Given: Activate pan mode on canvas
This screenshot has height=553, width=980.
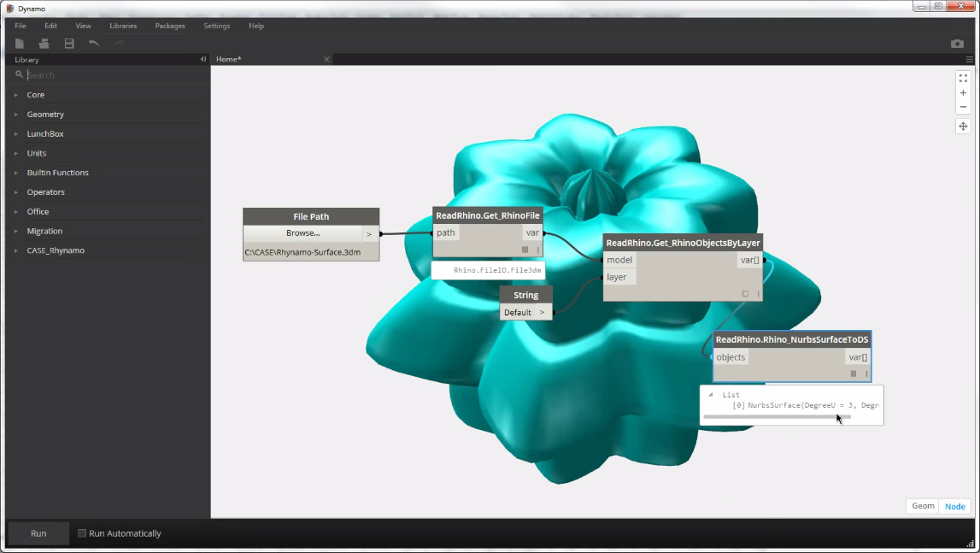Looking at the screenshot, I should (963, 126).
